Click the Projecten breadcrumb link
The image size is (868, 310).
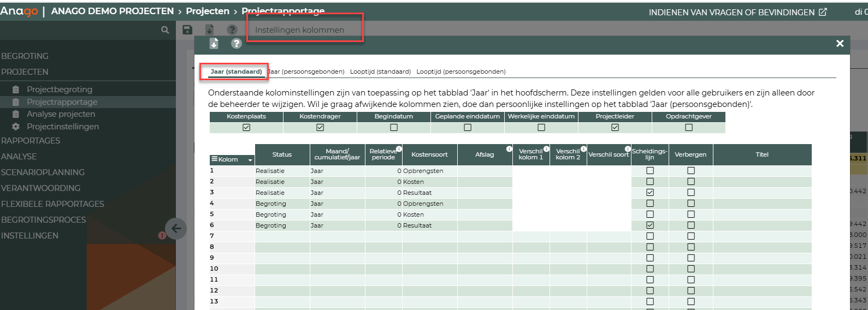(208, 11)
